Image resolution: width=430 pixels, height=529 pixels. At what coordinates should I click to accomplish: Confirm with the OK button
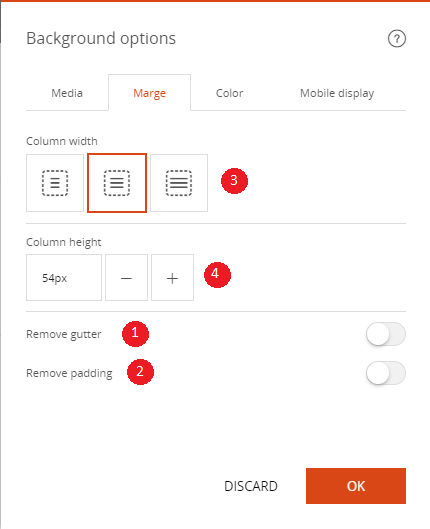pyautogui.click(x=356, y=486)
